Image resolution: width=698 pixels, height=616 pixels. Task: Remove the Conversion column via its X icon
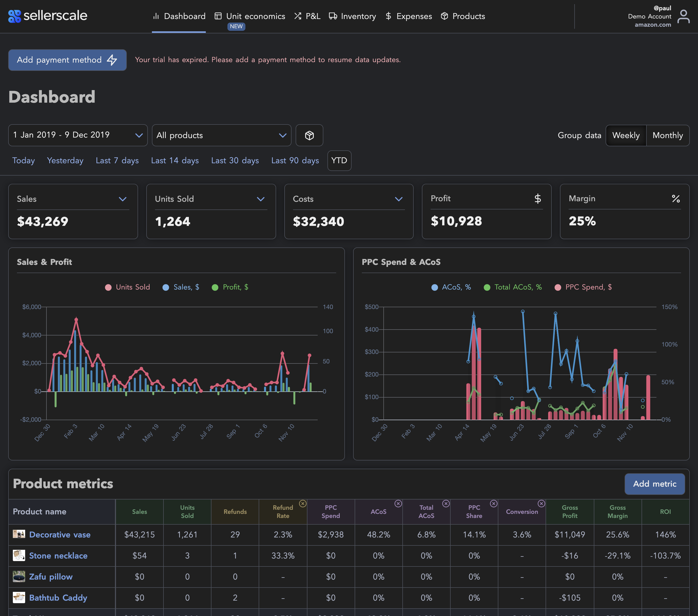(541, 504)
